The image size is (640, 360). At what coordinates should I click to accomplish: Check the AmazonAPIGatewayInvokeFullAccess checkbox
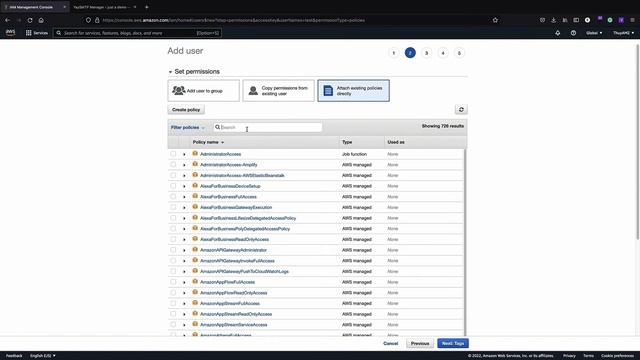tap(173, 260)
